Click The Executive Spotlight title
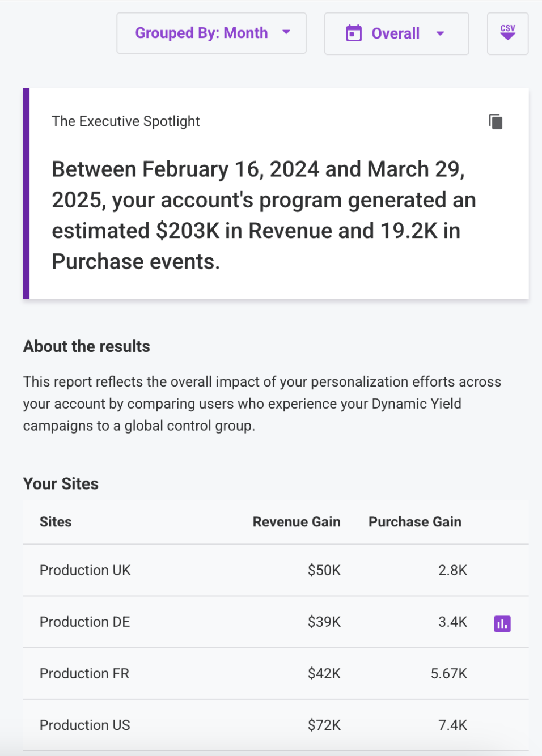The image size is (542, 756). point(126,121)
